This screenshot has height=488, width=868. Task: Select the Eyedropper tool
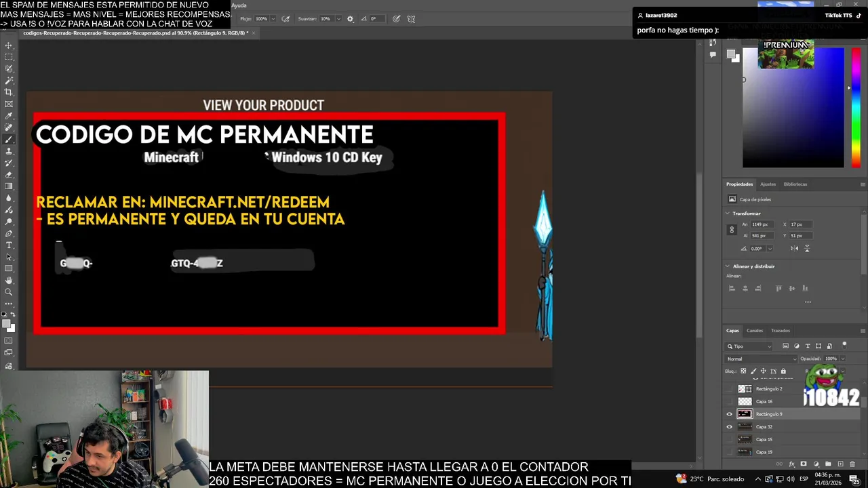(x=9, y=116)
